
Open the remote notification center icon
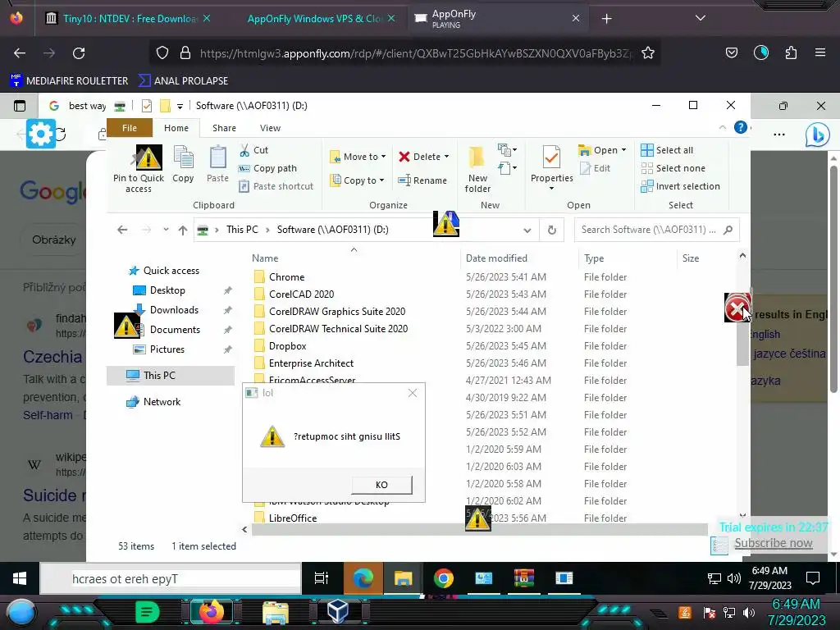click(x=813, y=578)
